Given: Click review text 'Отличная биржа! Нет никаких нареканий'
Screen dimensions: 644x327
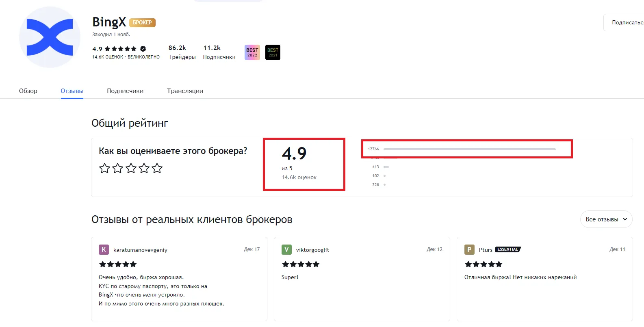Looking at the screenshot, I should pos(520,277).
